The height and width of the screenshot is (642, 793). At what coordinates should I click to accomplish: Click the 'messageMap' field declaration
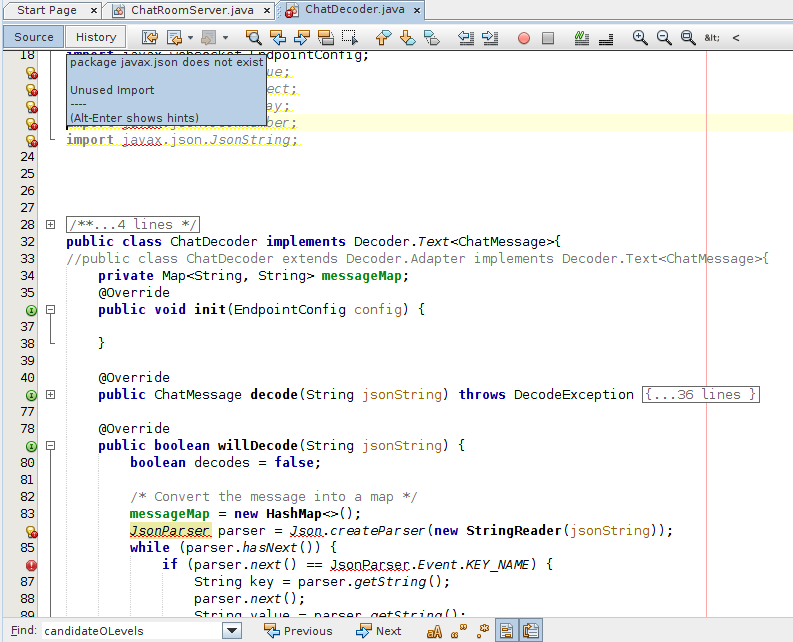pos(362,276)
